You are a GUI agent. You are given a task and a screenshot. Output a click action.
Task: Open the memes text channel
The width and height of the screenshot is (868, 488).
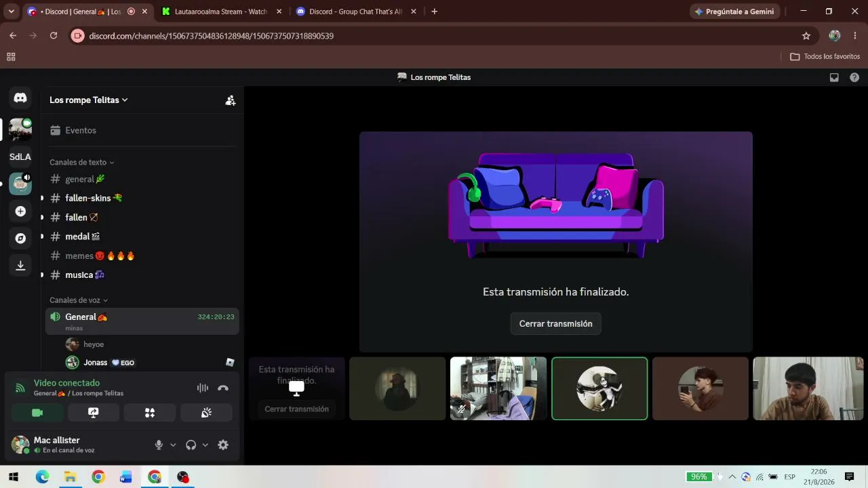[x=142, y=256]
